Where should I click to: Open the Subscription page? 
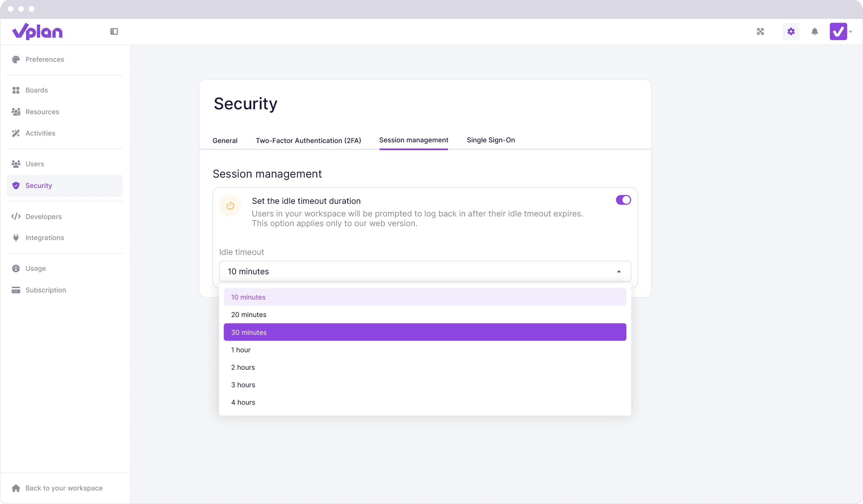46,290
